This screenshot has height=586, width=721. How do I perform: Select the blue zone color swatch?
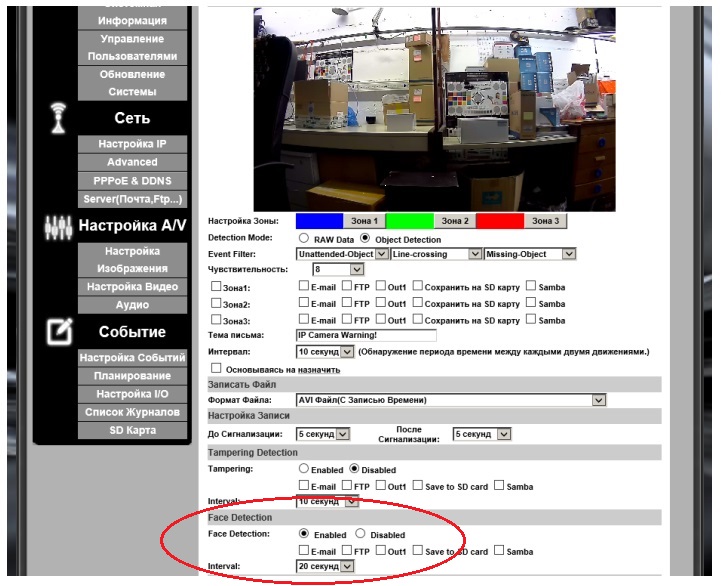point(320,221)
